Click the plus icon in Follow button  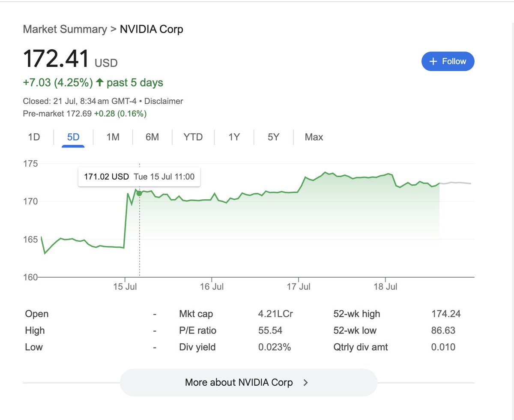pos(433,61)
